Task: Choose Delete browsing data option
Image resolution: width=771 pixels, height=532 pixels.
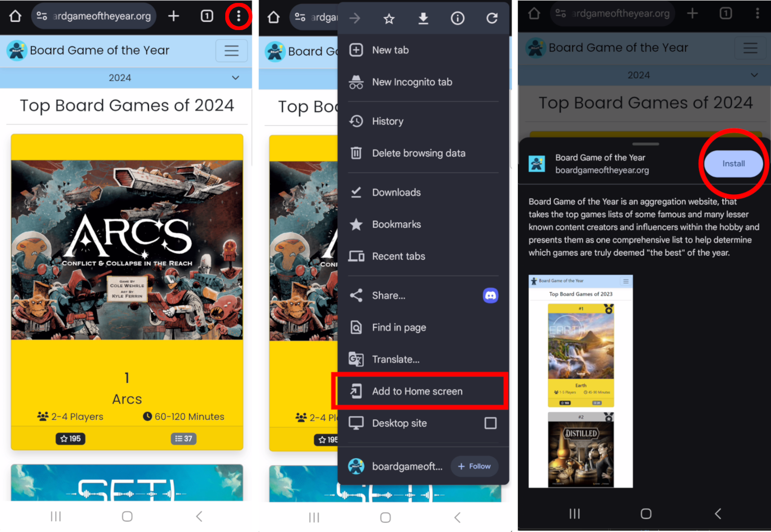Action: [418, 153]
